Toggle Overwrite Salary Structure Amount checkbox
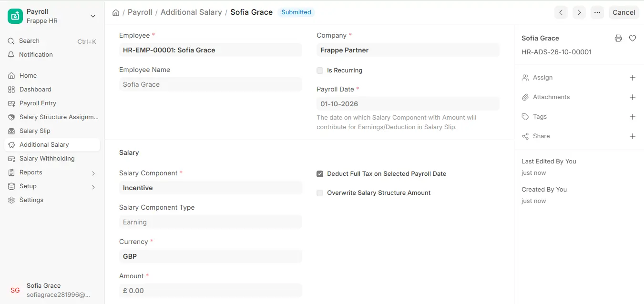 320,193
